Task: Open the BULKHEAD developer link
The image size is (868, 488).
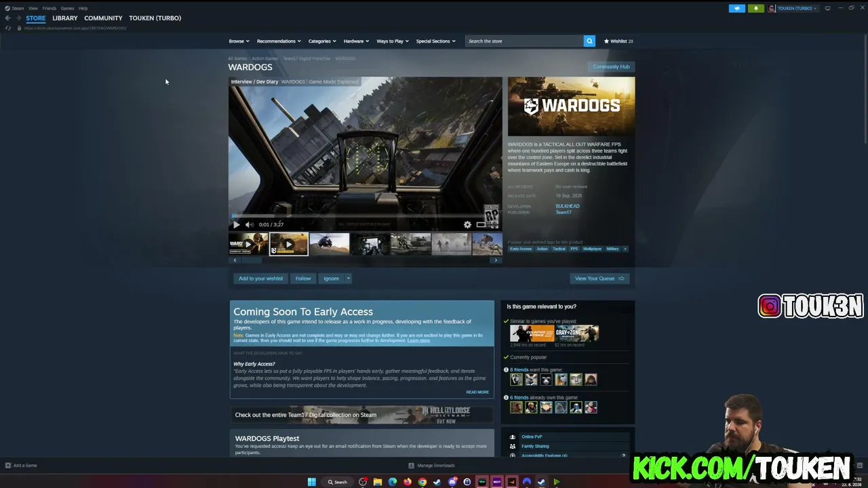Action: [x=568, y=206]
